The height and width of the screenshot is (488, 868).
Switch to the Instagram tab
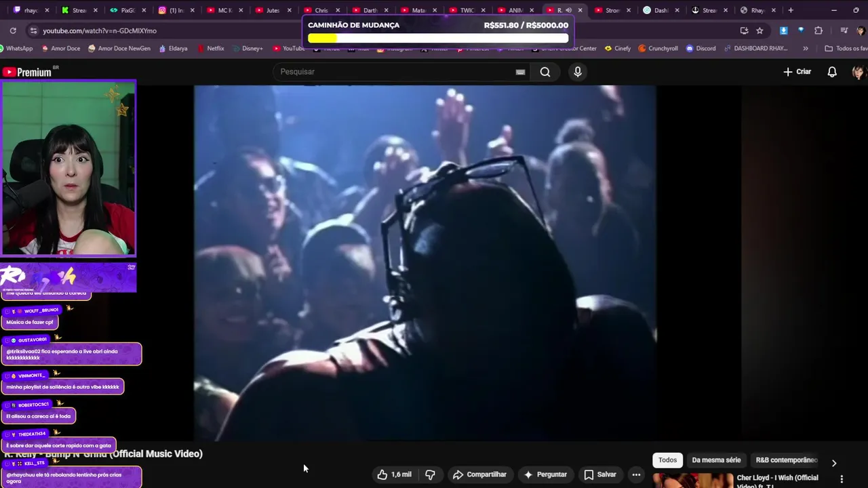[176, 10]
